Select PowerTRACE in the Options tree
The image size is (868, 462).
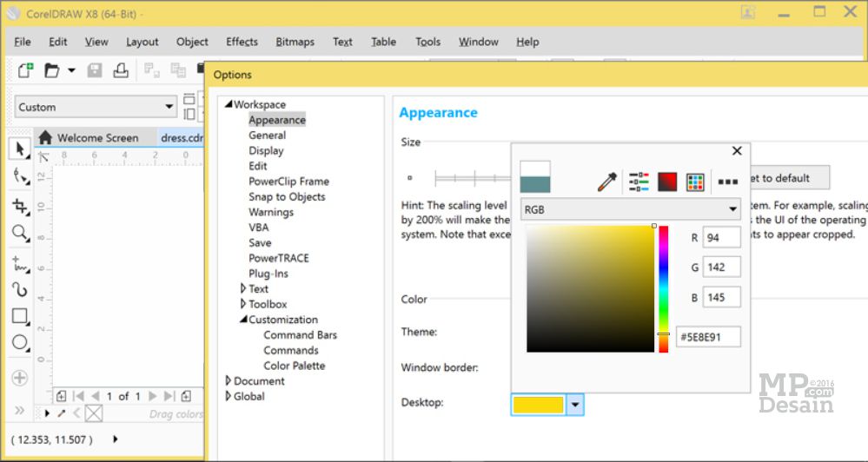(278, 258)
